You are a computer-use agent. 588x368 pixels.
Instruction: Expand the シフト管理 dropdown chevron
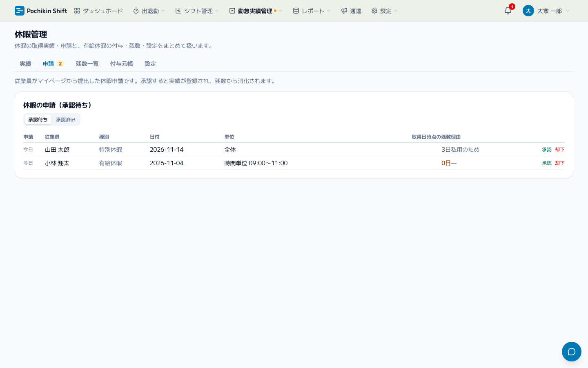coord(217,11)
